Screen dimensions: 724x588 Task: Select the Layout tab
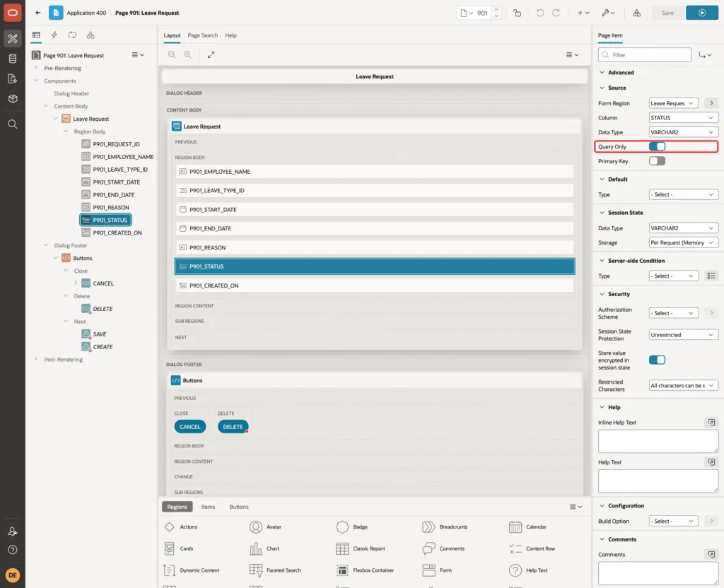point(172,35)
